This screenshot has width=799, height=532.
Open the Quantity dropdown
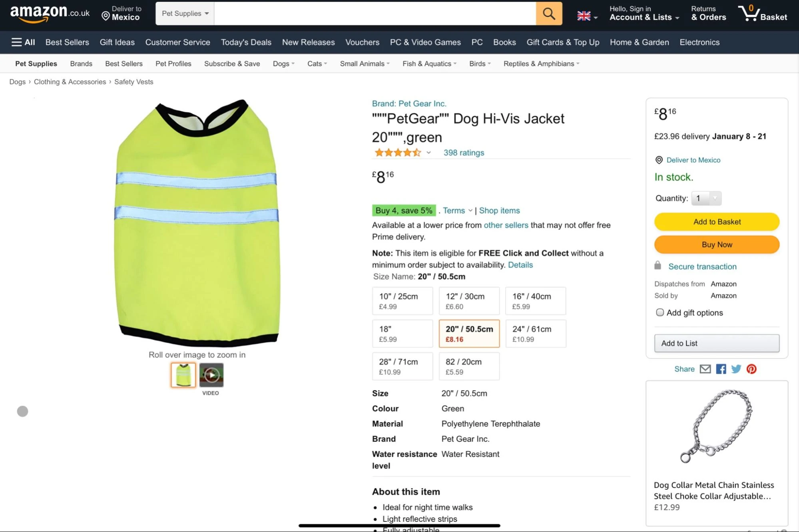706,198
